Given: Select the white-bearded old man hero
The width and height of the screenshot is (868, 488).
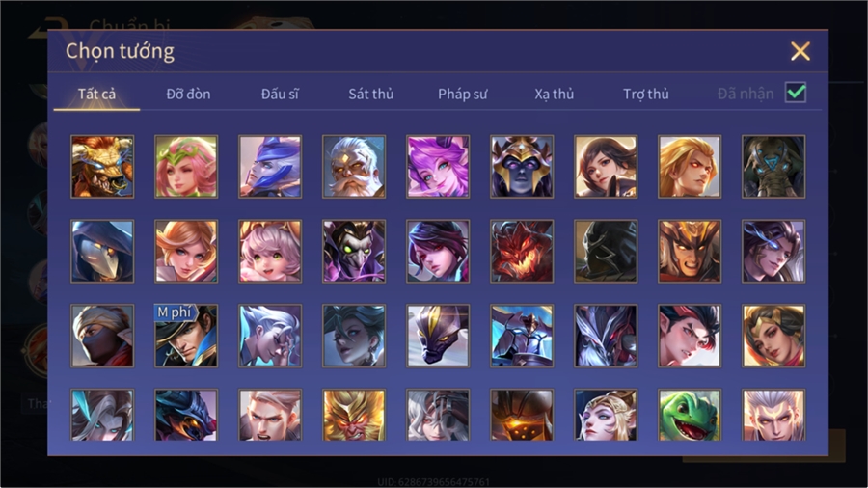Looking at the screenshot, I should tap(354, 167).
